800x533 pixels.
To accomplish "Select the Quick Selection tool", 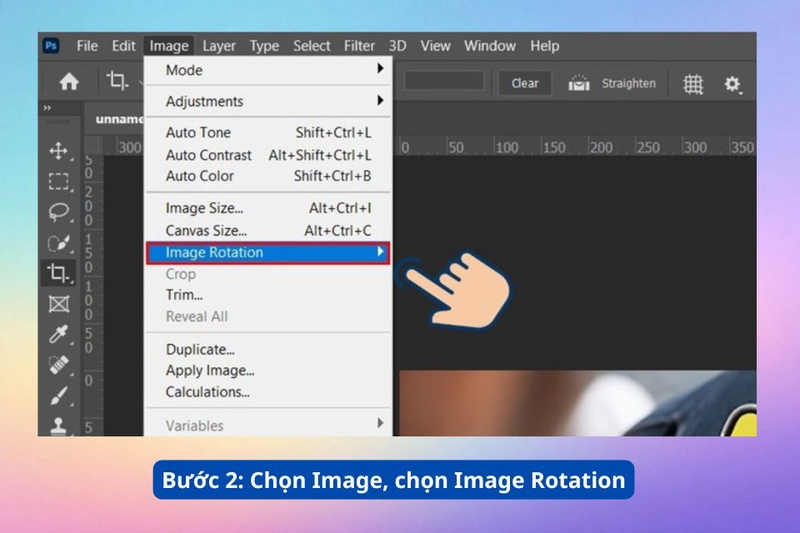I will click(x=59, y=243).
